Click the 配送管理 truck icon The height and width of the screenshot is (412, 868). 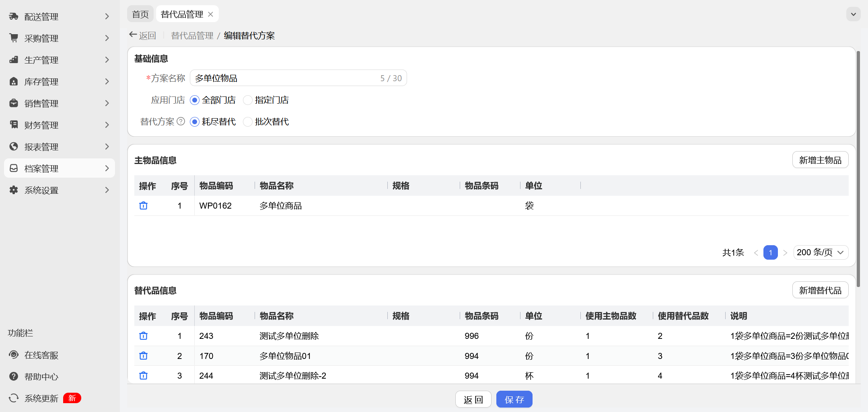click(x=14, y=16)
